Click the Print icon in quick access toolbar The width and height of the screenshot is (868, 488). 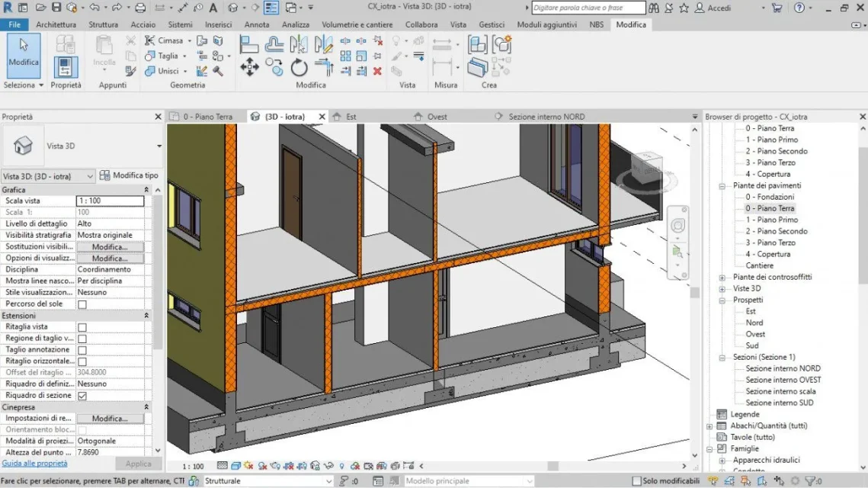tap(139, 8)
